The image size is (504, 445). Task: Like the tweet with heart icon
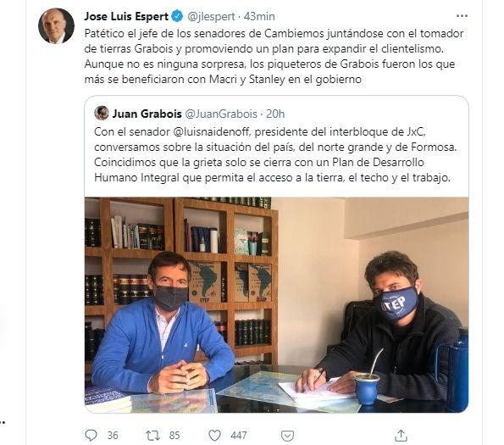214,436
